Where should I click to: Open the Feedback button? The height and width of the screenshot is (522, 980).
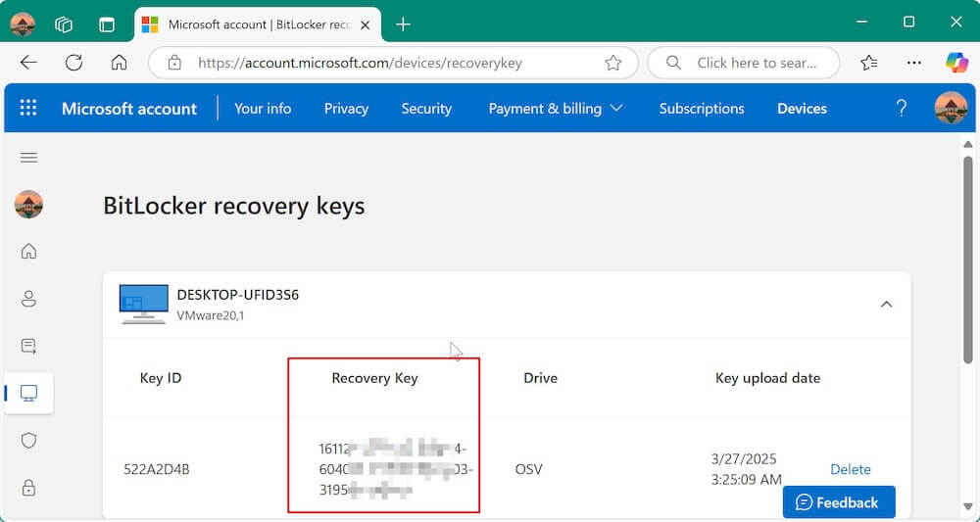coord(839,502)
